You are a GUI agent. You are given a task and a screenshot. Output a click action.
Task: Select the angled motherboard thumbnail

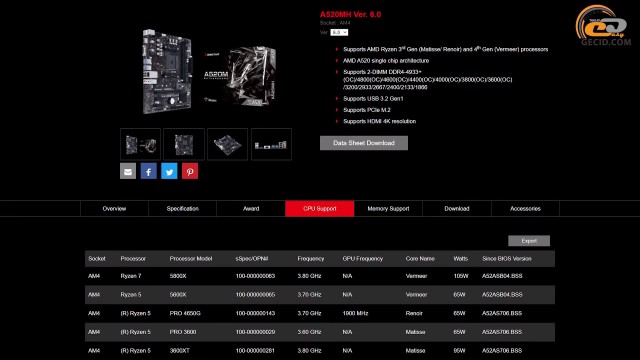point(227,144)
